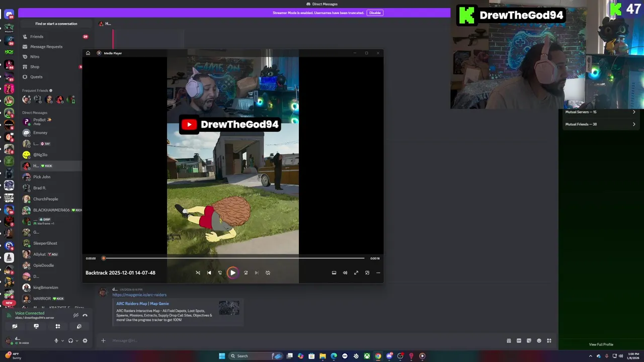Open Allykat direct message
644x362 pixels.
tap(50, 254)
